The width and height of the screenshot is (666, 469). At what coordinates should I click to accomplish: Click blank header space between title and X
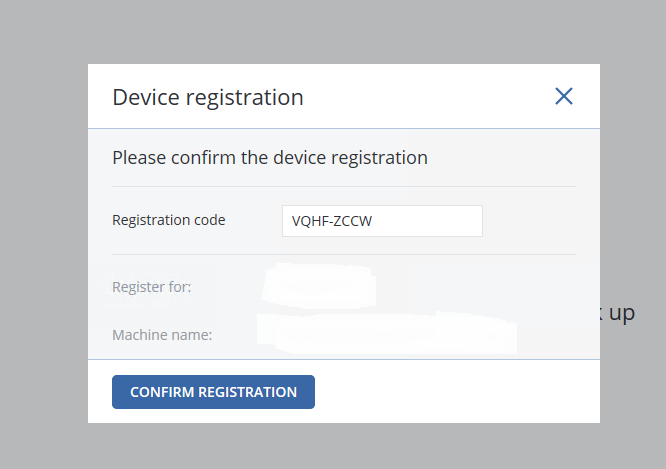click(430, 97)
